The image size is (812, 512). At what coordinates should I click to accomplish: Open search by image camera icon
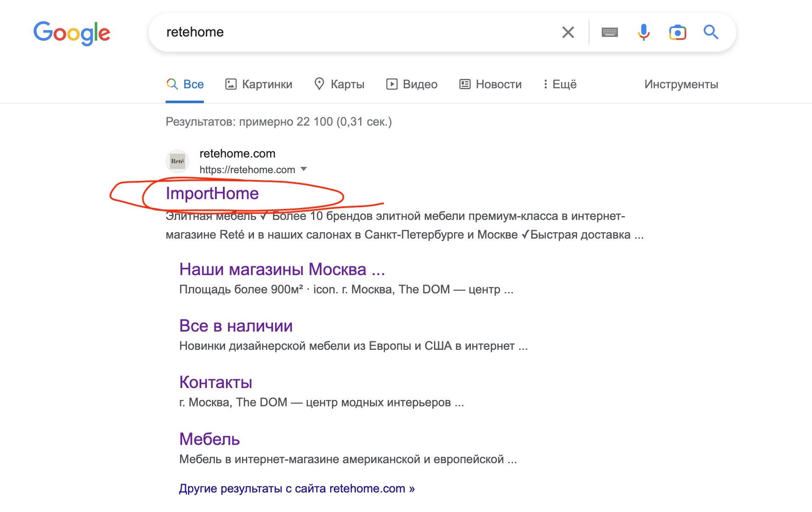point(678,32)
